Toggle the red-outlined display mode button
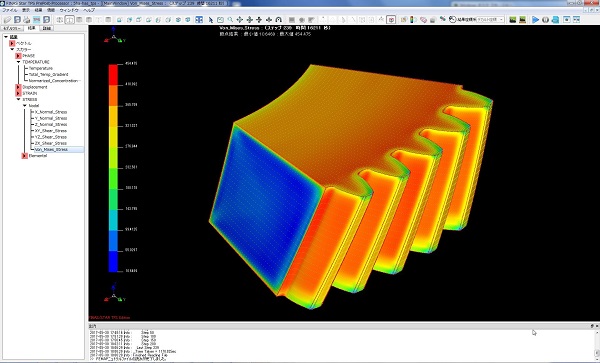The image size is (600, 363). pos(391,20)
